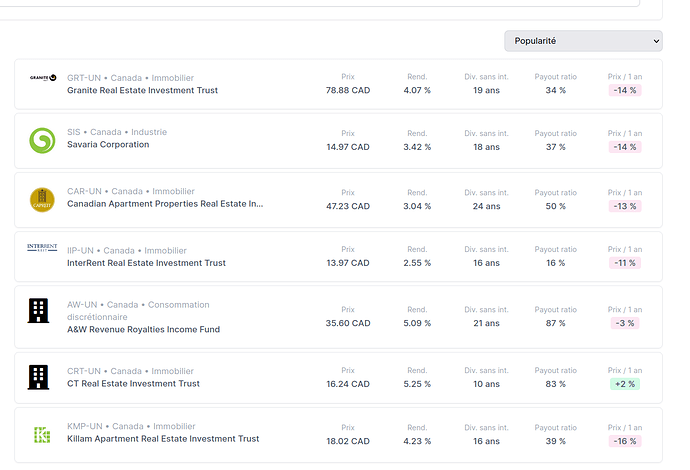
Task: Click the Savaria green swirl logo
Action: point(42,140)
